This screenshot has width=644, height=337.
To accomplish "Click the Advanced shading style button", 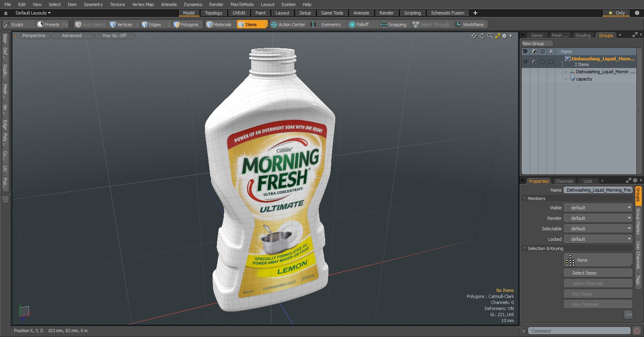I will (72, 36).
